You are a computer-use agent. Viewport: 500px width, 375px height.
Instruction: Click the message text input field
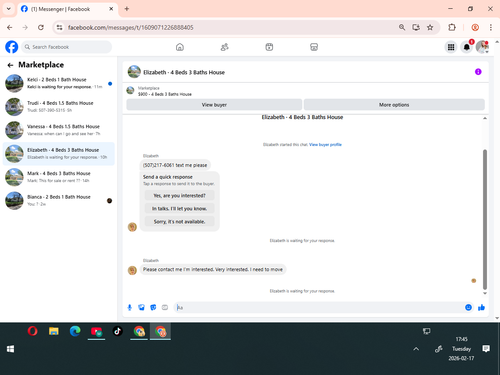[x=318, y=307]
